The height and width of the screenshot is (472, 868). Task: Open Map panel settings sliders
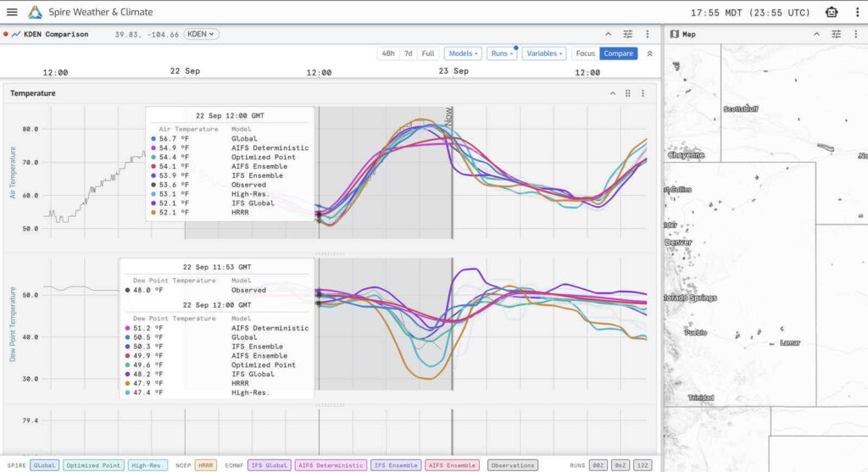836,34
